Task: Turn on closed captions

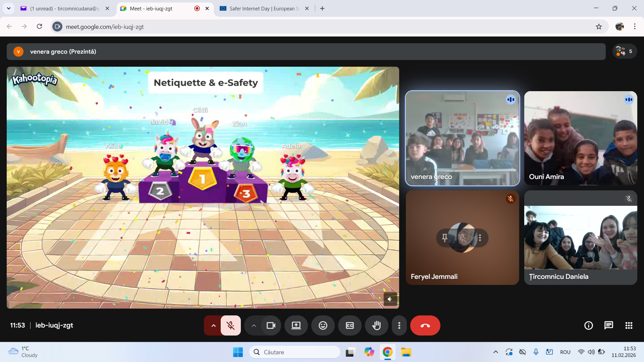Action: (x=350, y=325)
